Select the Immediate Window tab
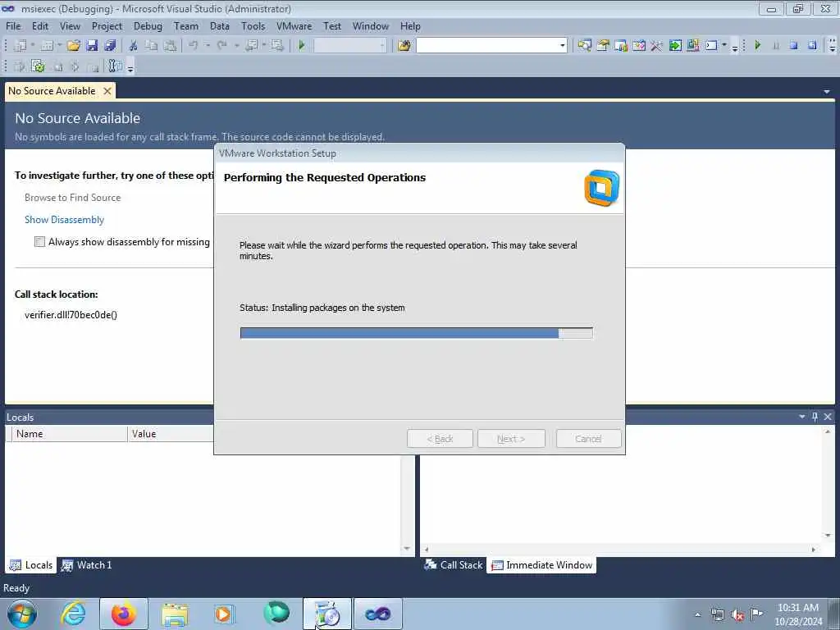Viewport: 840px width, 630px height. (541, 565)
